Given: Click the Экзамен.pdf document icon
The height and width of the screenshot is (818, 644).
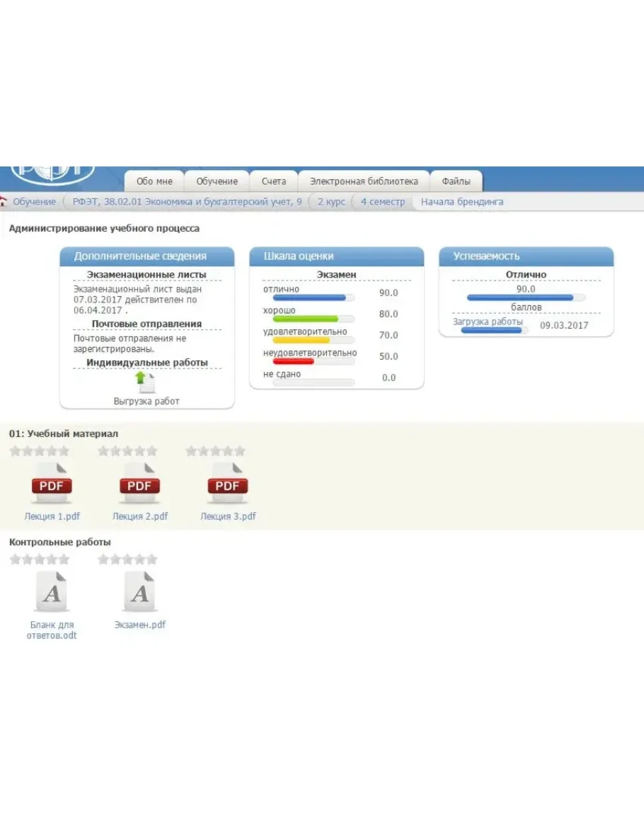Looking at the screenshot, I should point(139,592).
